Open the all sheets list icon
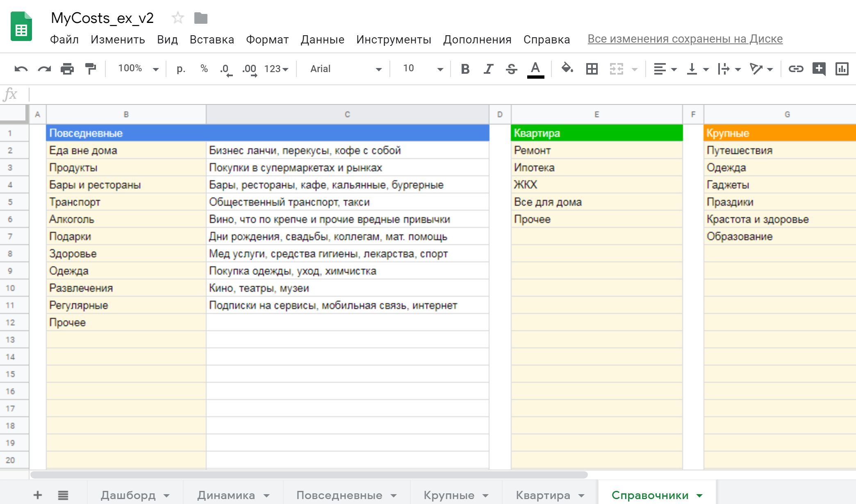856x504 pixels. [x=63, y=495]
